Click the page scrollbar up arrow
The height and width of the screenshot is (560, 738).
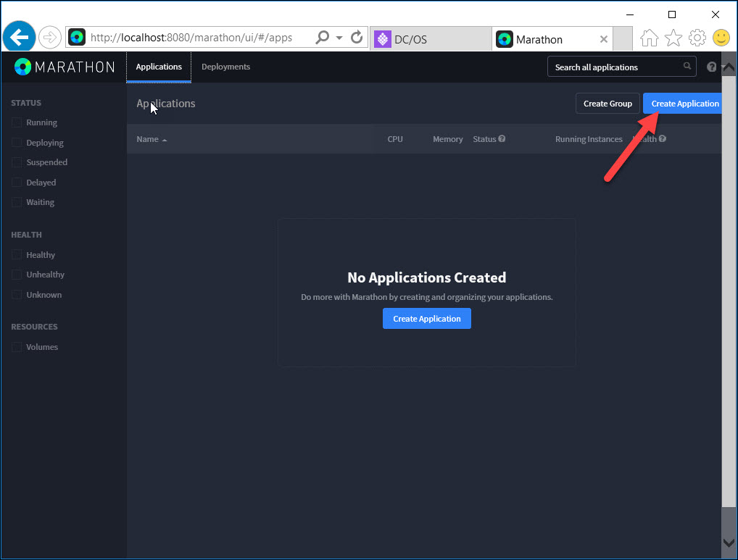[x=729, y=68]
